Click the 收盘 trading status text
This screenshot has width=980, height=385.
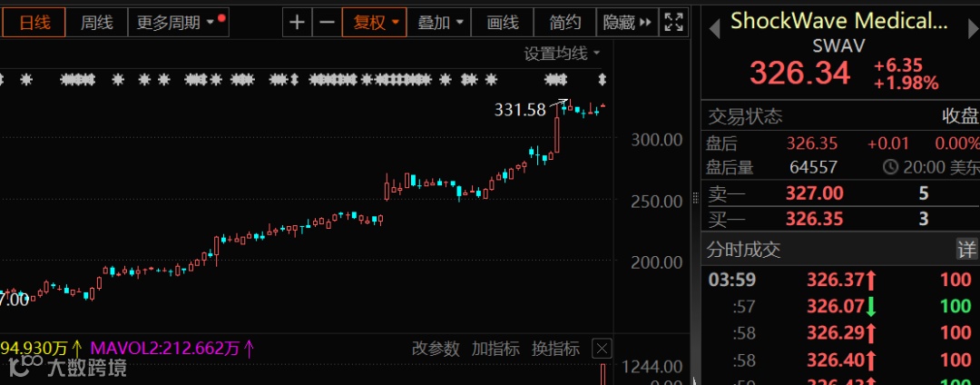coord(960,116)
